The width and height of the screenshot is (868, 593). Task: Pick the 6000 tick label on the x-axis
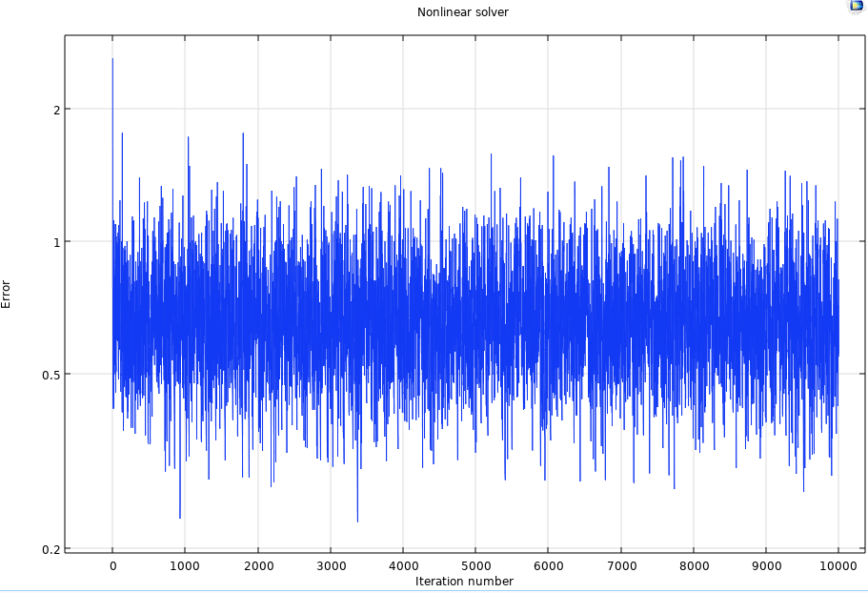click(548, 566)
